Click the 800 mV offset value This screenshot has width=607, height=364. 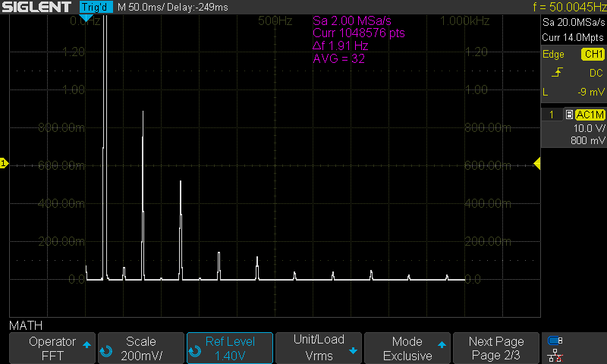pyautogui.click(x=587, y=140)
